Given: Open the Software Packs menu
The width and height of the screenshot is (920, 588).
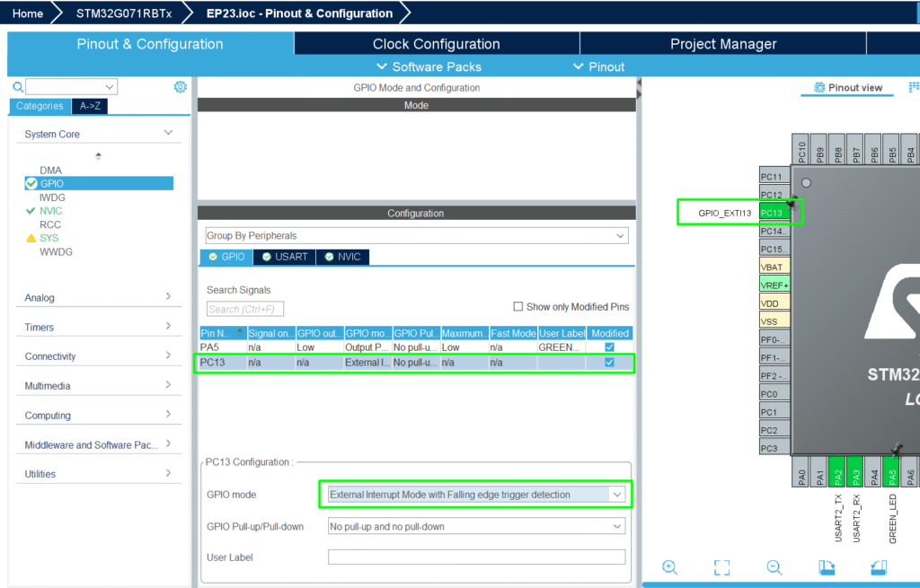Looking at the screenshot, I should click(x=429, y=66).
